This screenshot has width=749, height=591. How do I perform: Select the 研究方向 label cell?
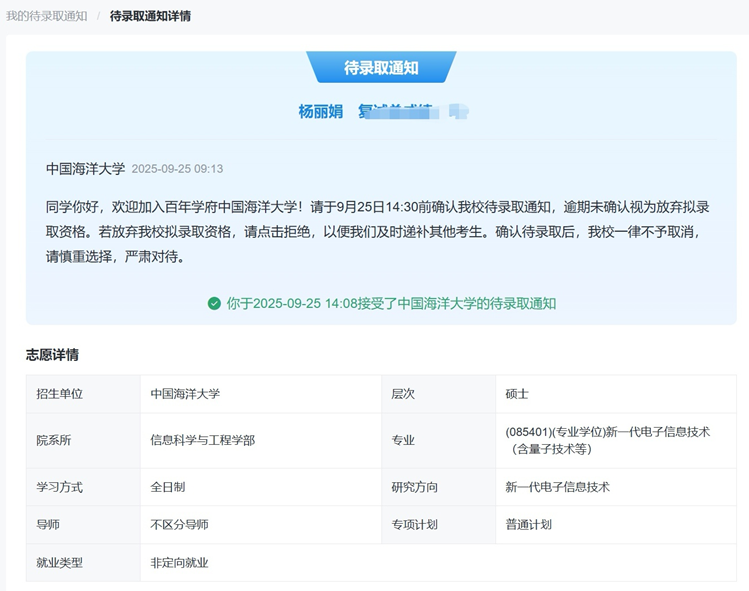click(x=439, y=487)
